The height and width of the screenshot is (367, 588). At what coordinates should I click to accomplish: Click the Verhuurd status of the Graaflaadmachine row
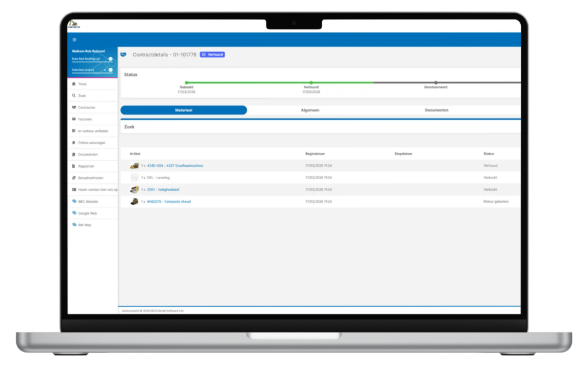490,165
